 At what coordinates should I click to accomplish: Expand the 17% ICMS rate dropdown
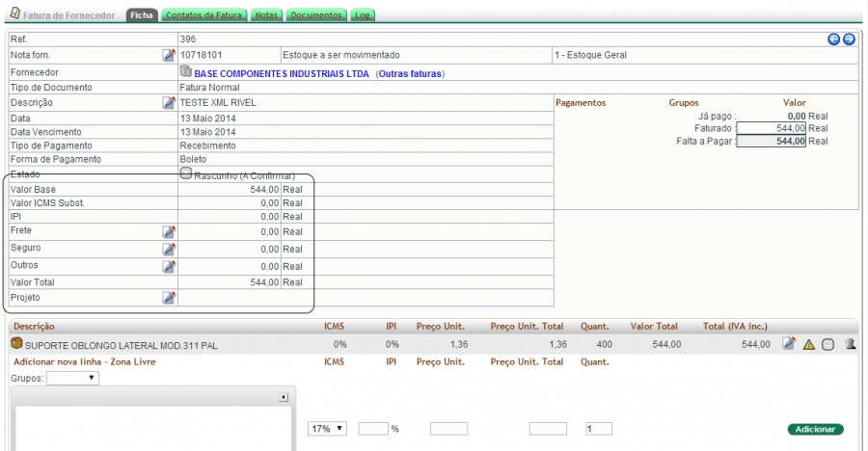click(x=327, y=429)
